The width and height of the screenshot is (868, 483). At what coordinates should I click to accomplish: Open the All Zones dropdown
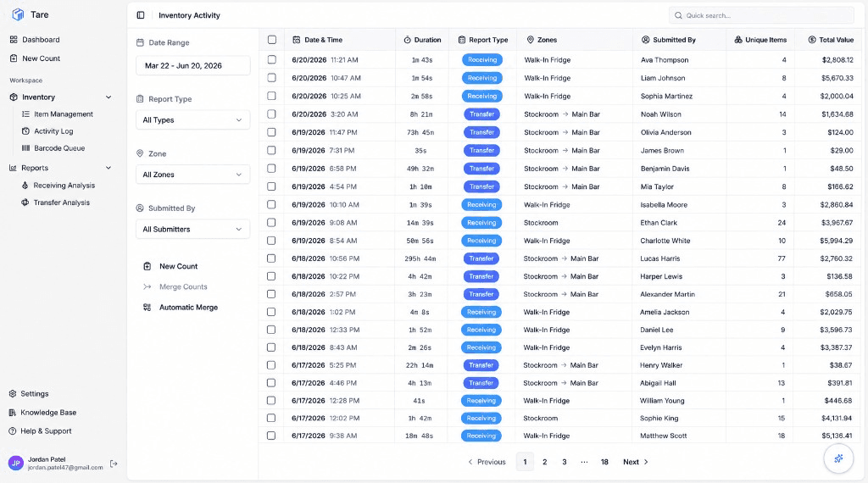tap(192, 175)
